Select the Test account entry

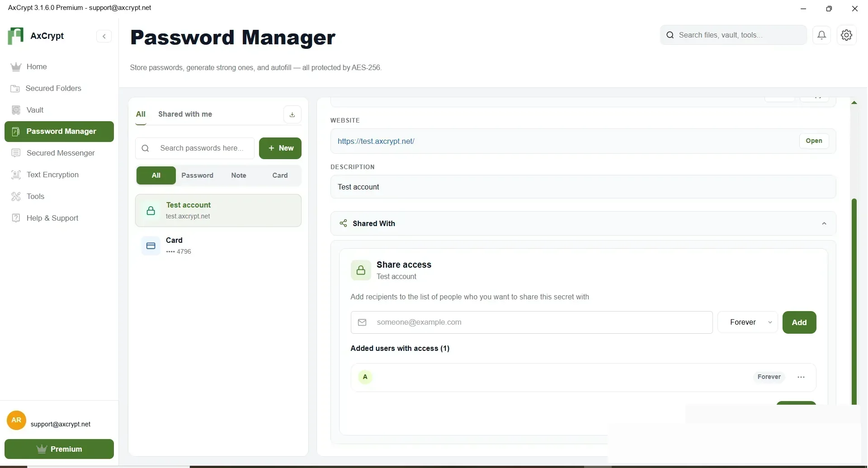218,211
